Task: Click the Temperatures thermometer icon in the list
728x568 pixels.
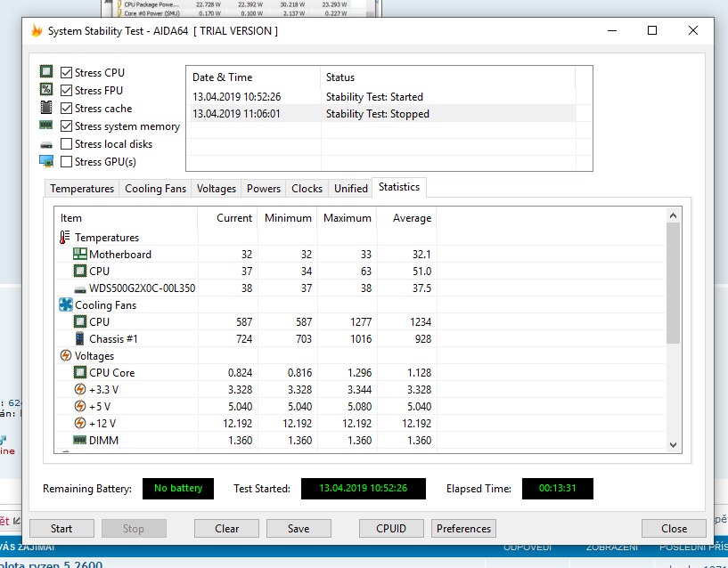Action: pos(64,237)
